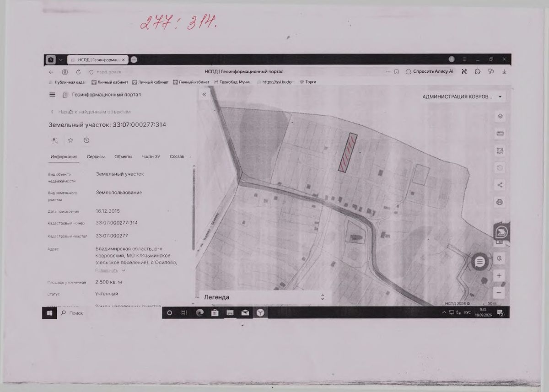The height and width of the screenshot is (392, 549).
Task: Click the info panel vertical scrollbar
Action: [x=194, y=208]
